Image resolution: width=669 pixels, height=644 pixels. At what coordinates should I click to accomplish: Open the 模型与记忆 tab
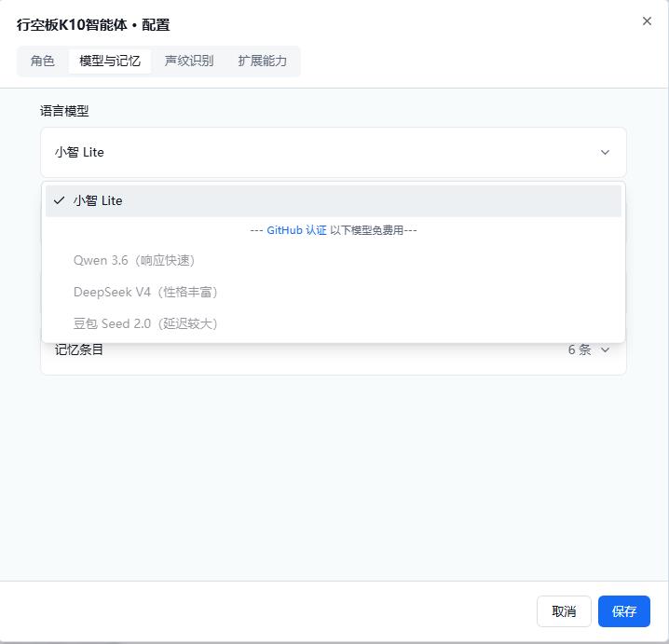110,61
